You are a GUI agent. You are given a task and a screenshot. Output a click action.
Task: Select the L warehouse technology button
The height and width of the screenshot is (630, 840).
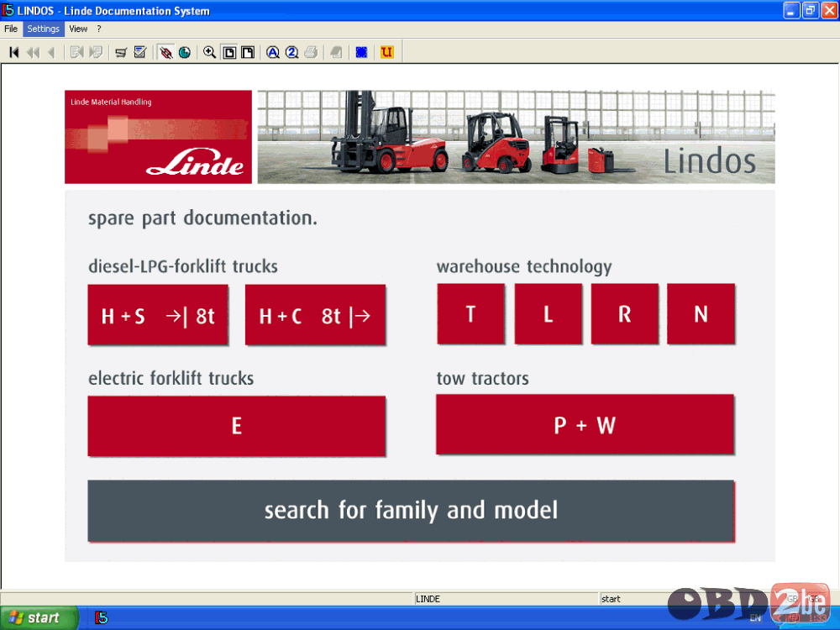(x=548, y=314)
